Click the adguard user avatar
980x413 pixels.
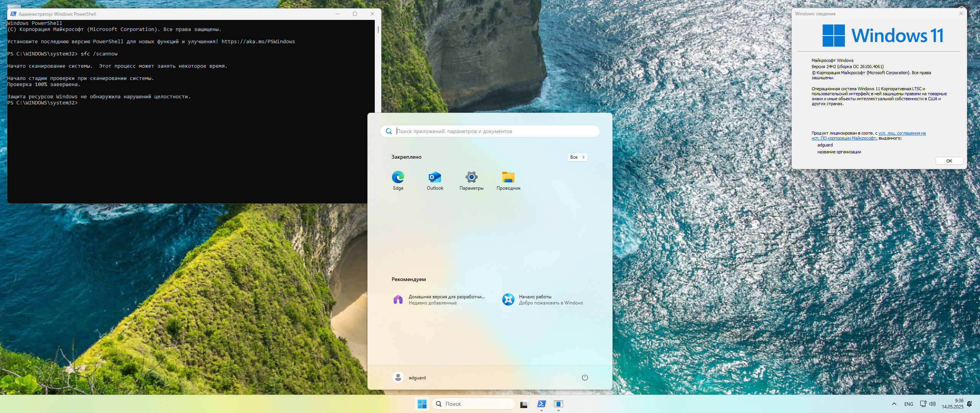tap(398, 377)
